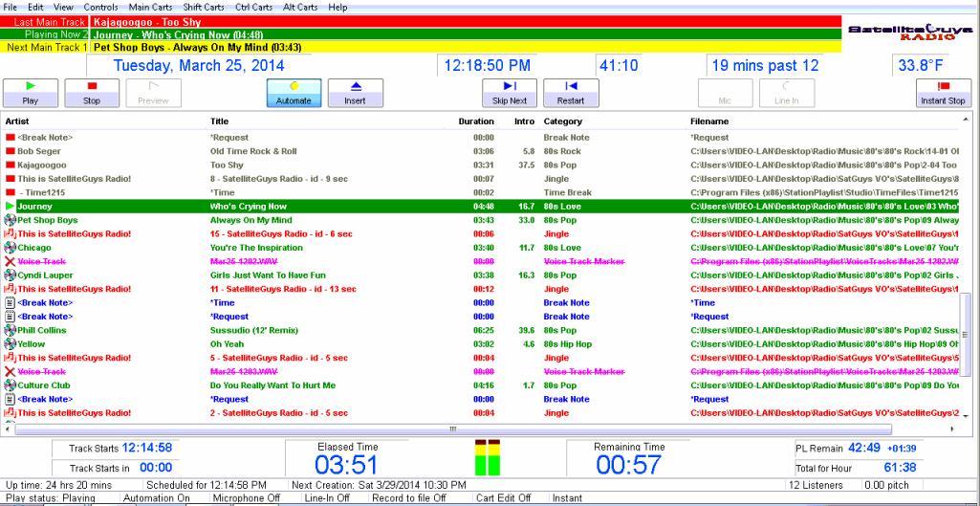Click the disc icon next to Phill Collins
Viewport: 980px width, 506px height.
(10, 330)
